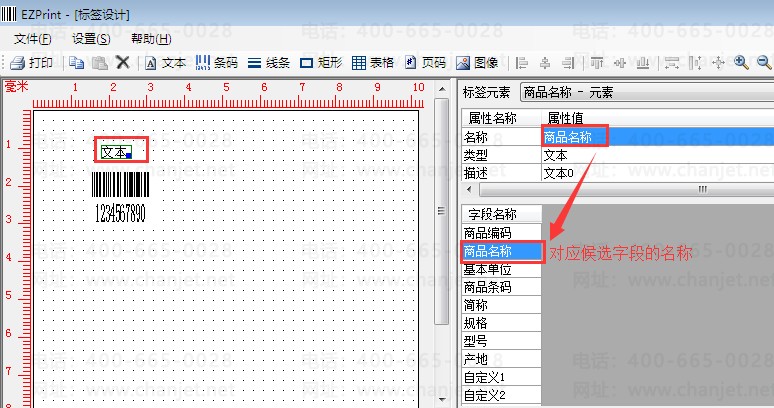This screenshot has width=774, height=408.
Task: Open the 设置 menu
Action: click(91, 39)
